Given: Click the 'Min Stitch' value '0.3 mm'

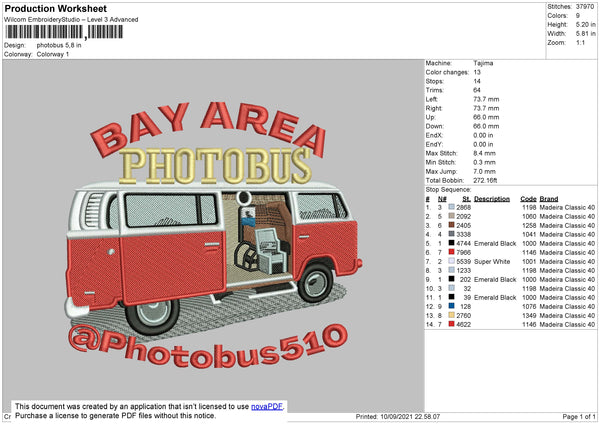Looking at the screenshot, I should [x=484, y=162].
